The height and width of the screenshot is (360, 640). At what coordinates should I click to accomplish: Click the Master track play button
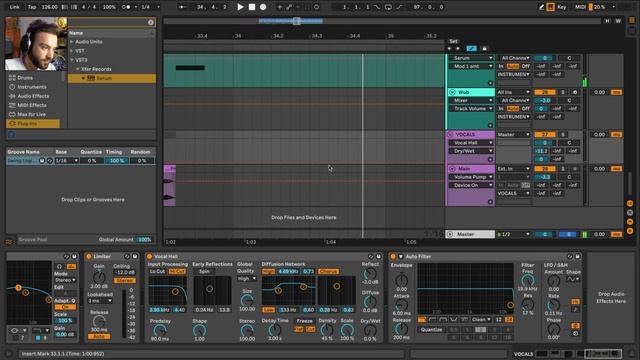pyautogui.click(x=450, y=234)
